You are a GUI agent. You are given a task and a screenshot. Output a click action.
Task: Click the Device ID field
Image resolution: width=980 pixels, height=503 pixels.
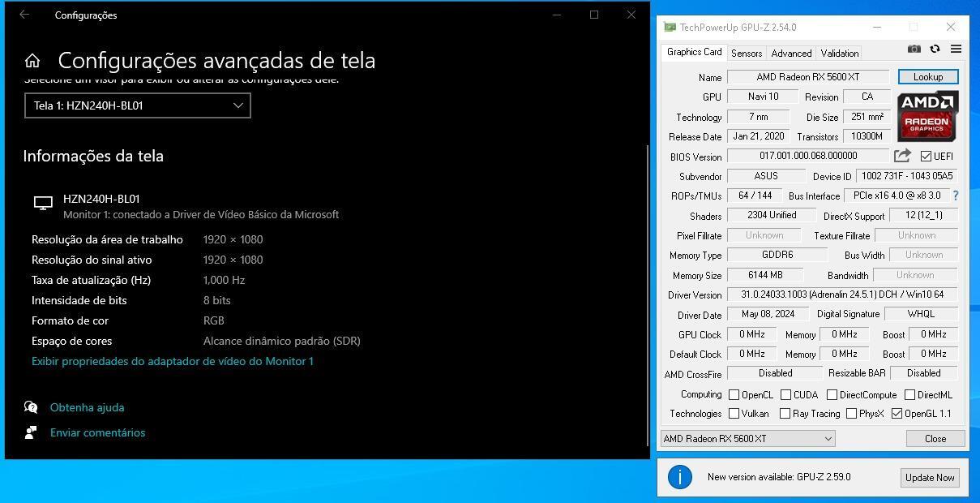click(x=907, y=176)
